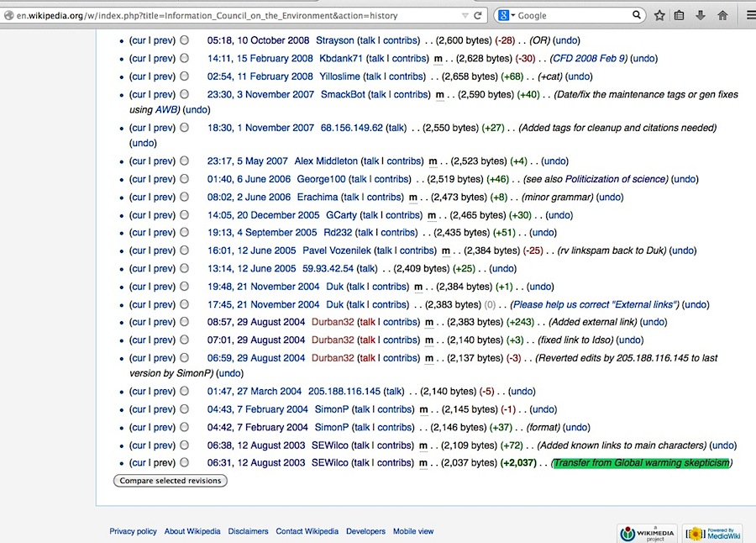This screenshot has width=756, height=543.
Task: Open the Google search engine dropdown
Action: [507, 15]
